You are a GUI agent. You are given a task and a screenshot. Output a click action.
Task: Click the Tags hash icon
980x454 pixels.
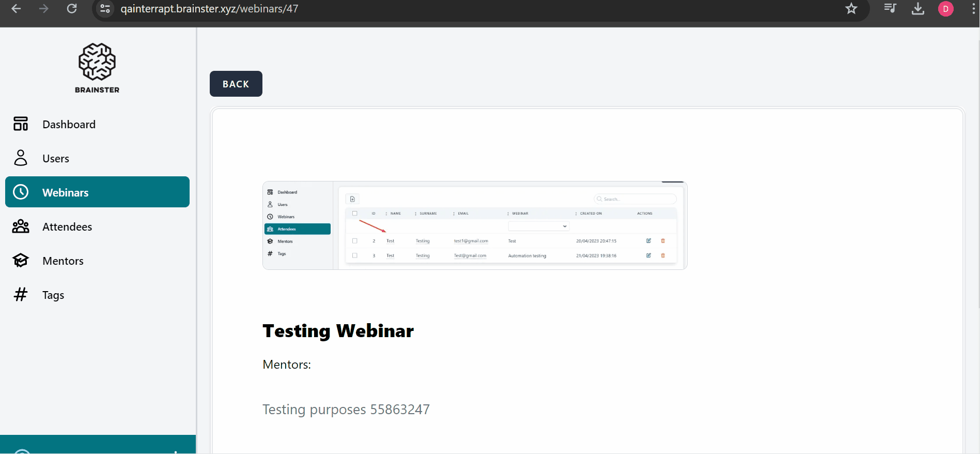tap(21, 295)
